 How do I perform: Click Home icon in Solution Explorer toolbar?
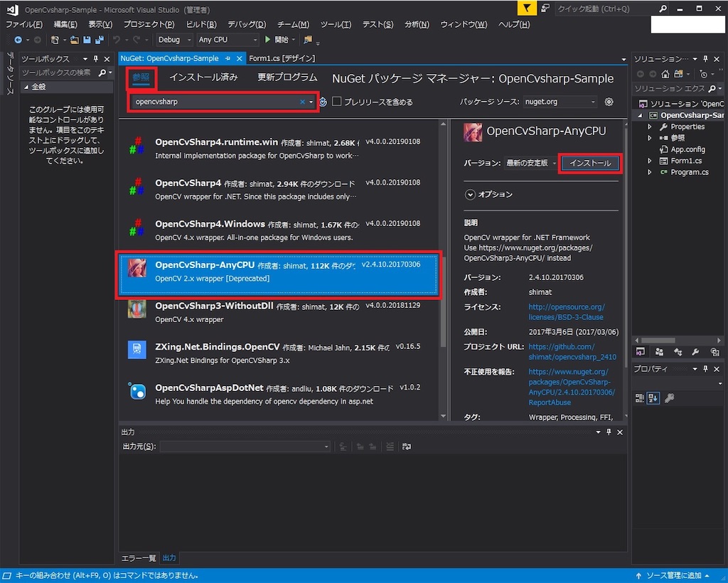(665, 74)
